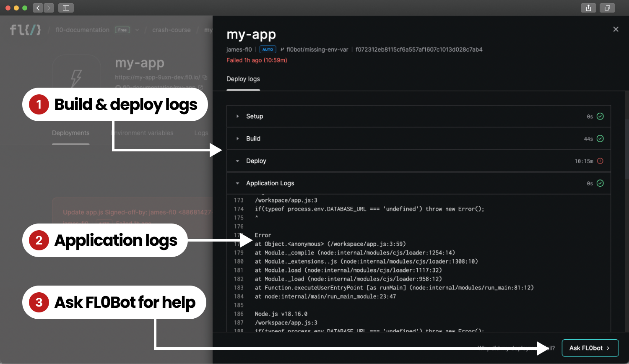629x364 pixels.
Task: Click the AUTO badge
Action: click(x=268, y=49)
